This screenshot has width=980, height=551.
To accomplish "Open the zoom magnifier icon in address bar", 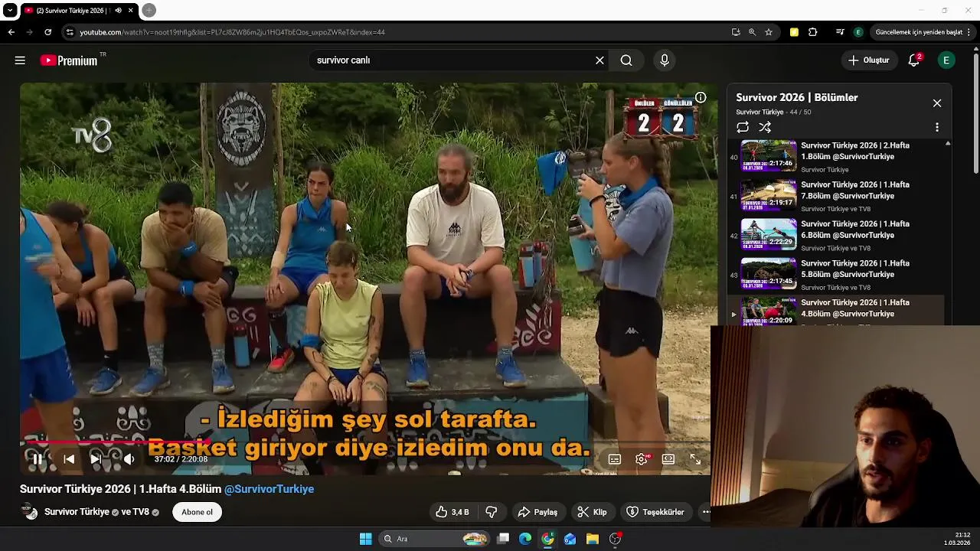I will [752, 32].
